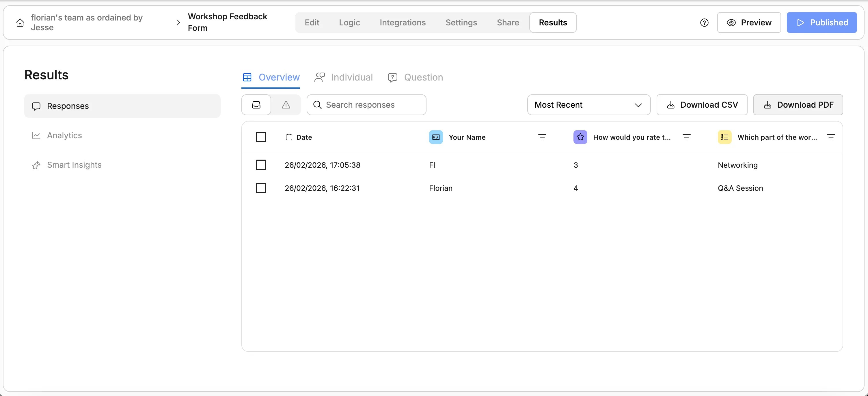Open the Most Recent sort dropdown
Viewport: 868px width, 396px height.
click(x=588, y=105)
